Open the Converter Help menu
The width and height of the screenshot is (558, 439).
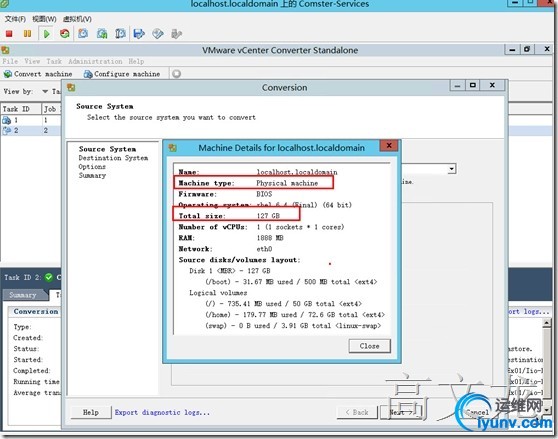click(x=136, y=61)
